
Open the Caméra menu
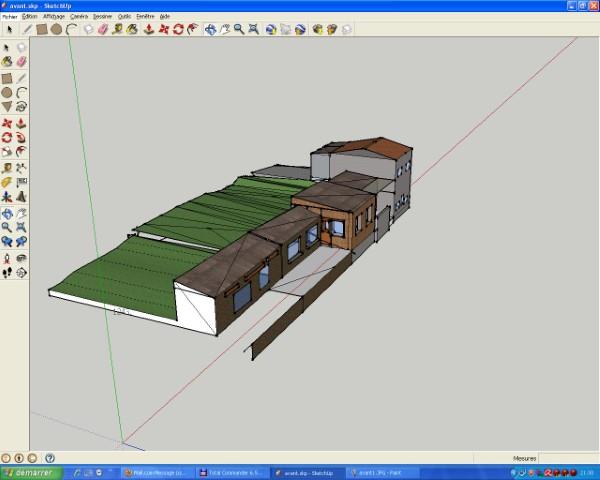coord(79,17)
